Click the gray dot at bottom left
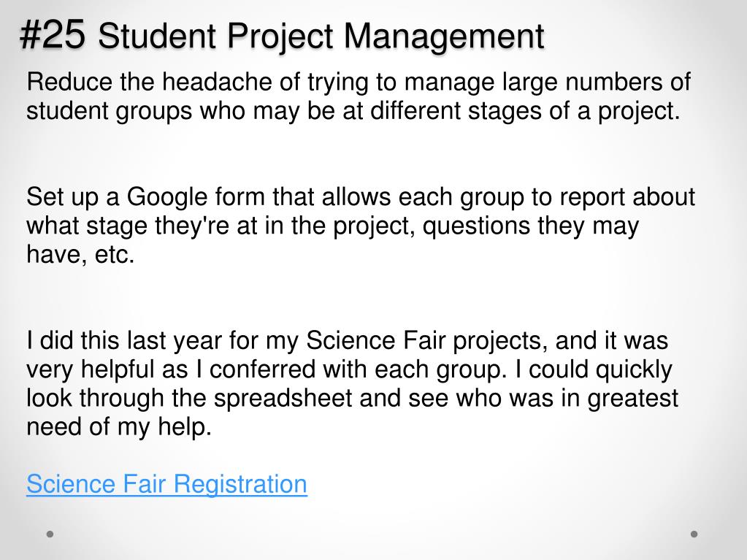The image size is (747, 560). pos(50,534)
